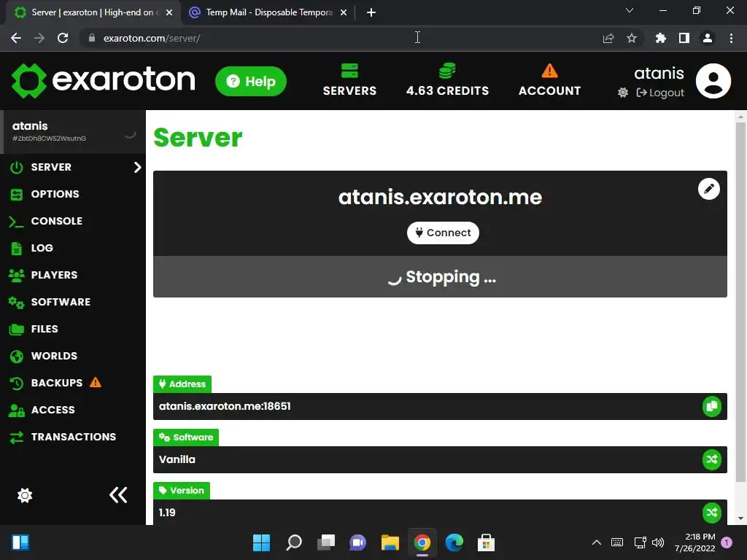Screen dimensions: 747x560
Task: Open the Windows Start menu
Action: 262,542
